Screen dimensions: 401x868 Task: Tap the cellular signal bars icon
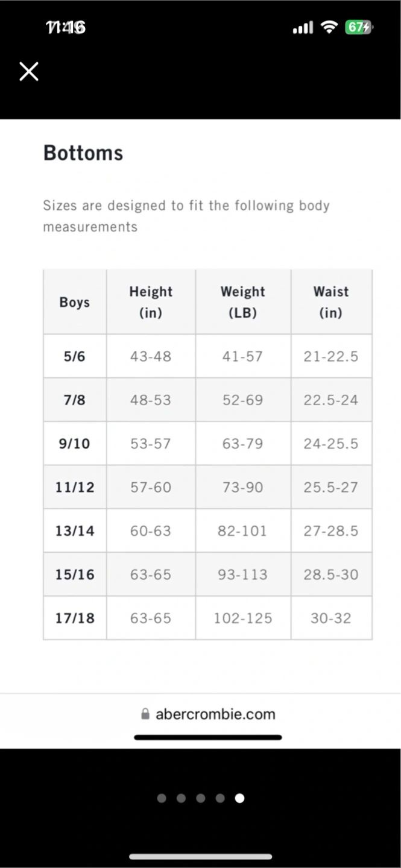(303, 28)
